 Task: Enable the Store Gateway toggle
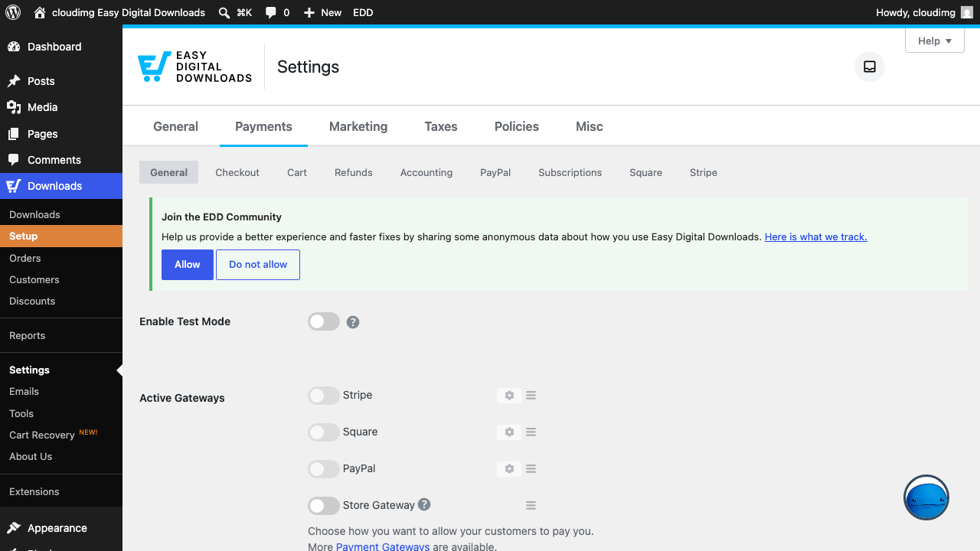(324, 506)
